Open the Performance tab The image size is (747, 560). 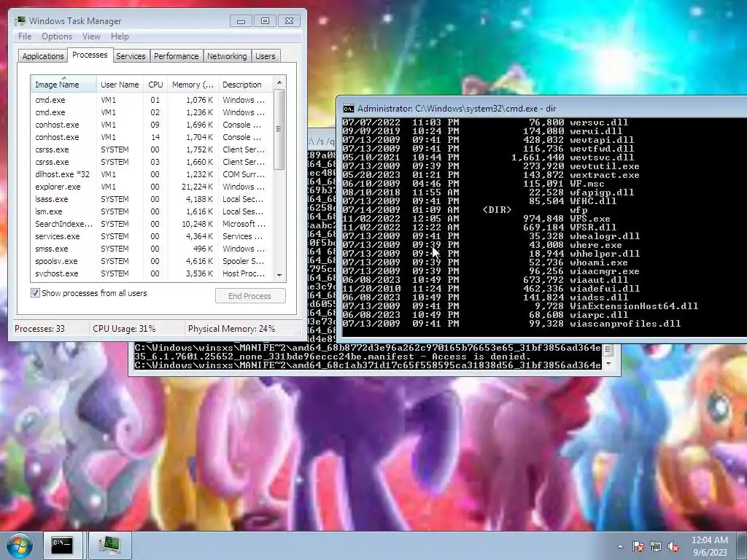pos(177,56)
